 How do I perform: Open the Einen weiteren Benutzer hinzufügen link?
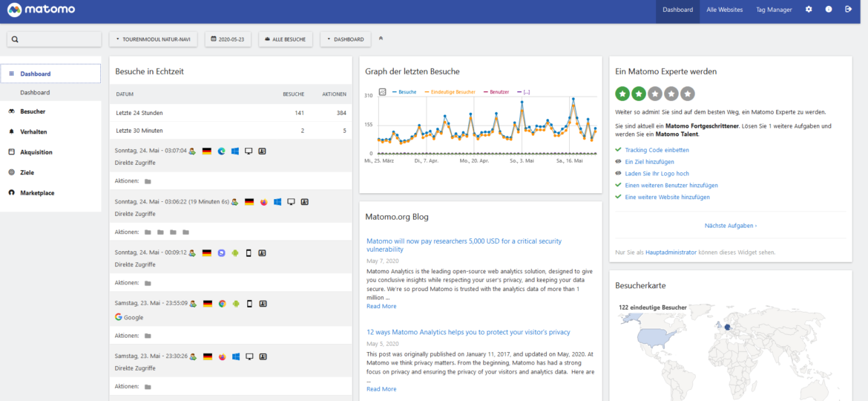click(x=671, y=185)
